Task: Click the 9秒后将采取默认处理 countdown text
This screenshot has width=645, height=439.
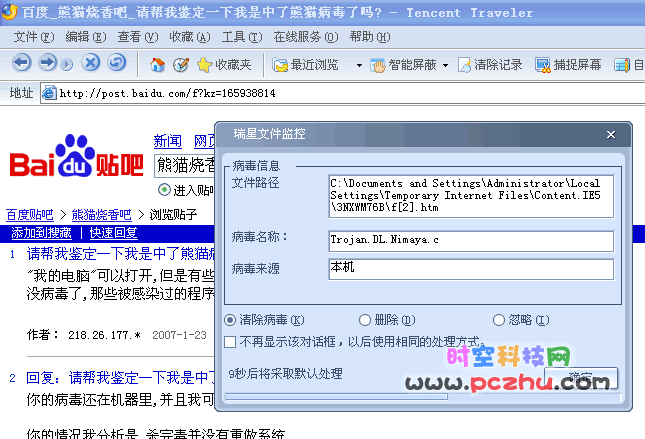Action: click(x=285, y=374)
